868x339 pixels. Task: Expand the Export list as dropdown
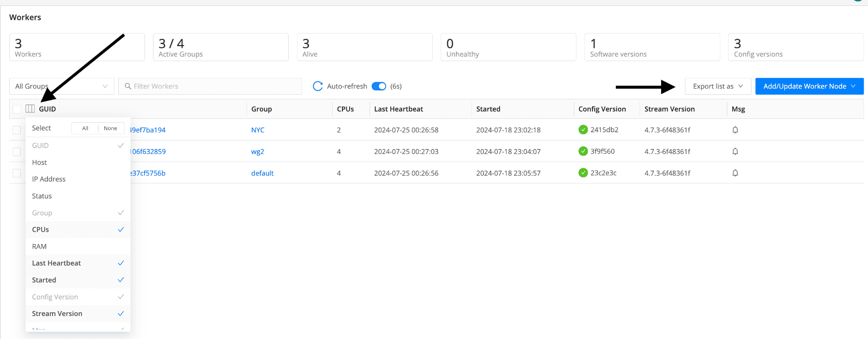718,86
